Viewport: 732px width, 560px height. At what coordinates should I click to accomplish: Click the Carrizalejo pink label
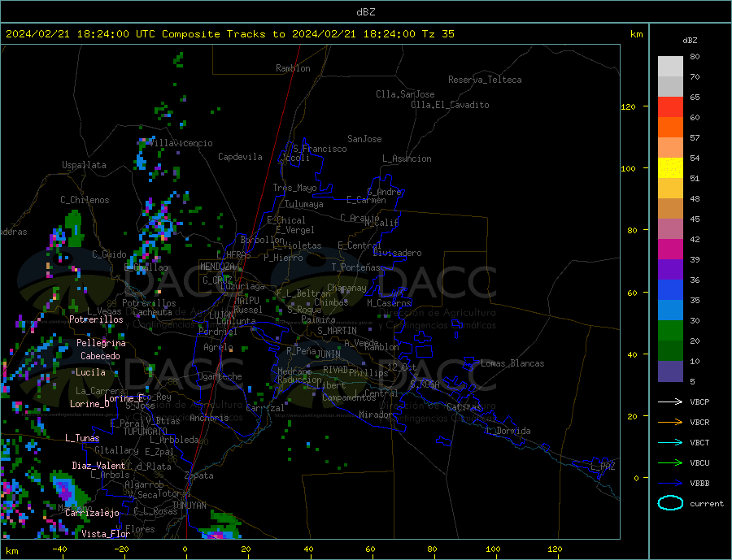point(92,513)
